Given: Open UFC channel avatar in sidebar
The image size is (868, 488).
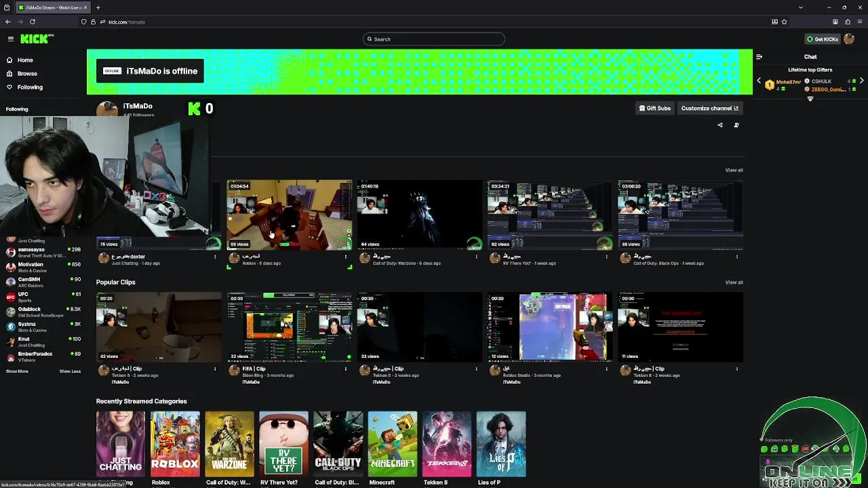Looking at the screenshot, I should 10,297.
